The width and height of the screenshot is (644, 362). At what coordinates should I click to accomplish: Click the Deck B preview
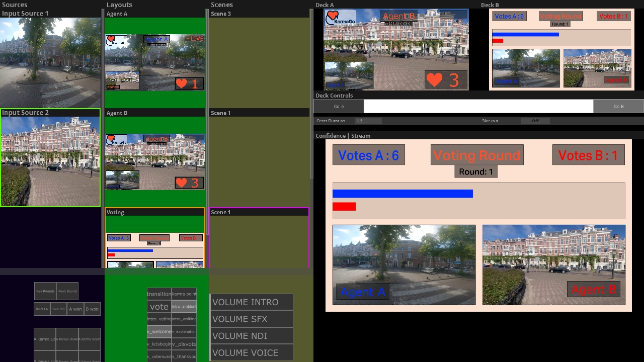coord(561,50)
